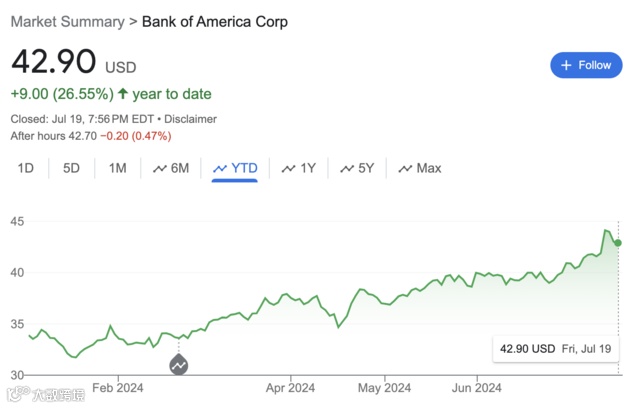Screen dimensions: 640x408
Task: Click the trend-line icon beside YTD
Action: (x=220, y=169)
